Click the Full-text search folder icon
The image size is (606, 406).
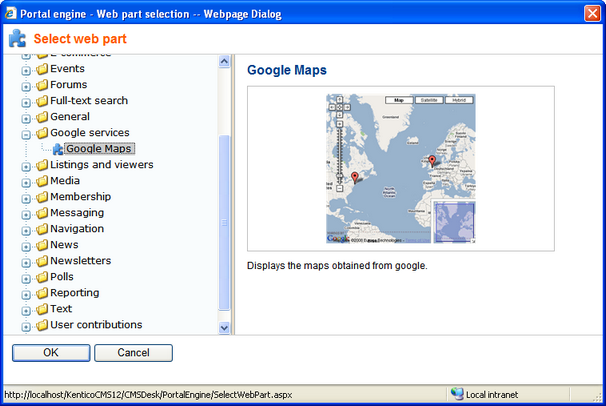coord(42,101)
